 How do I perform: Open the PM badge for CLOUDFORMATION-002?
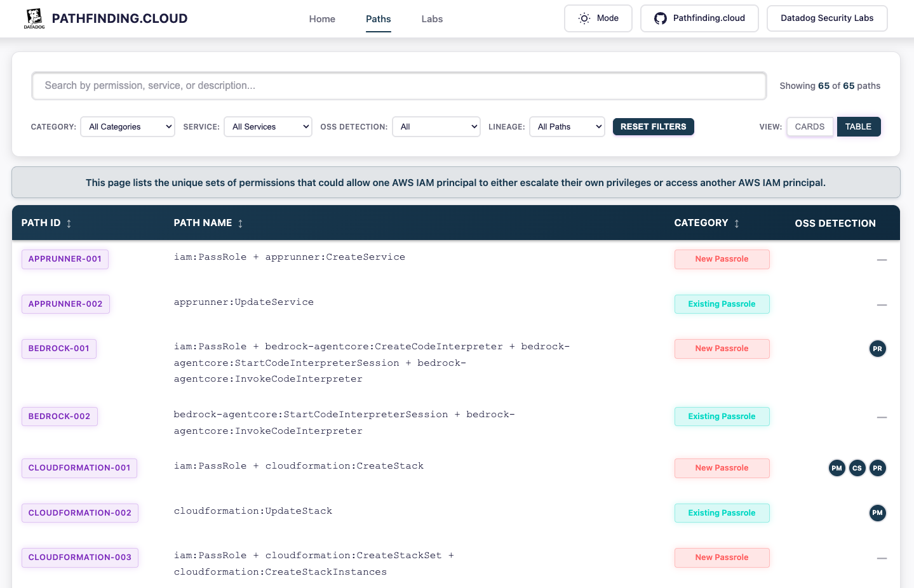[x=877, y=513]
